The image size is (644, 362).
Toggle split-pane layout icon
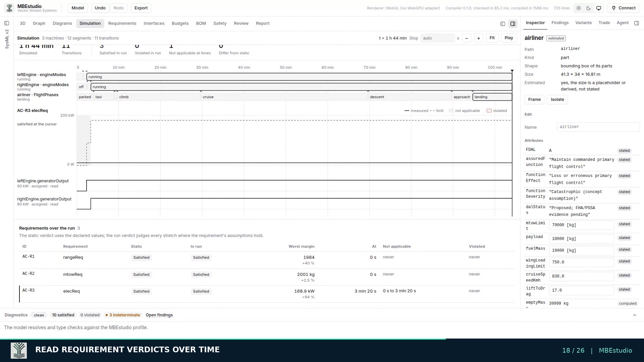513,23
